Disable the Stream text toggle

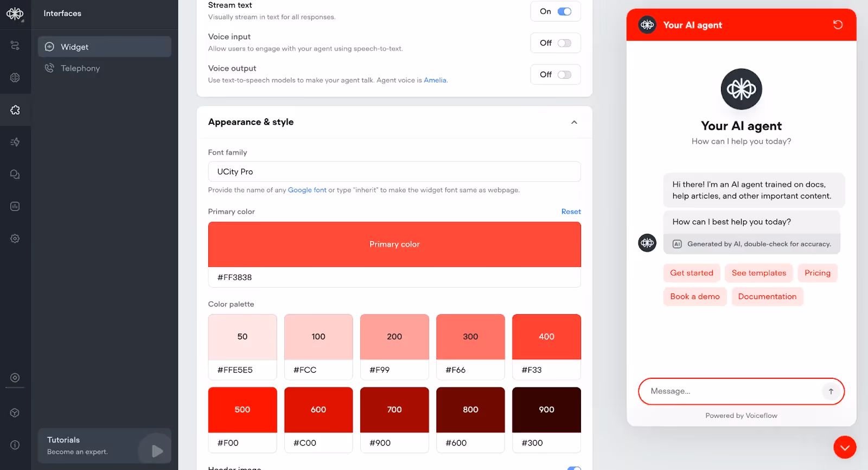coord(564,11)
